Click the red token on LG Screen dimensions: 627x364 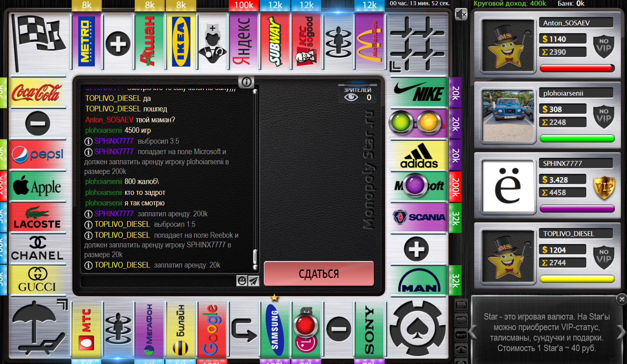[305, 326]
